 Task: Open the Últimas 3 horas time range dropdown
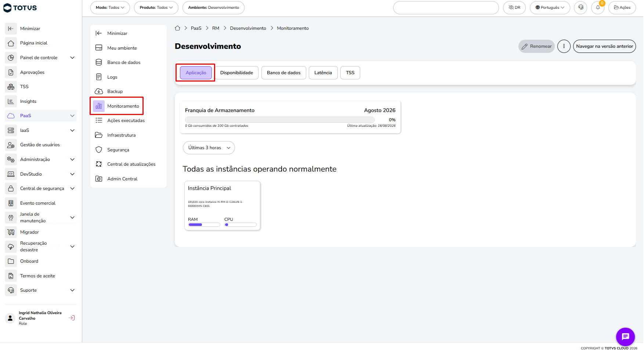209,148
